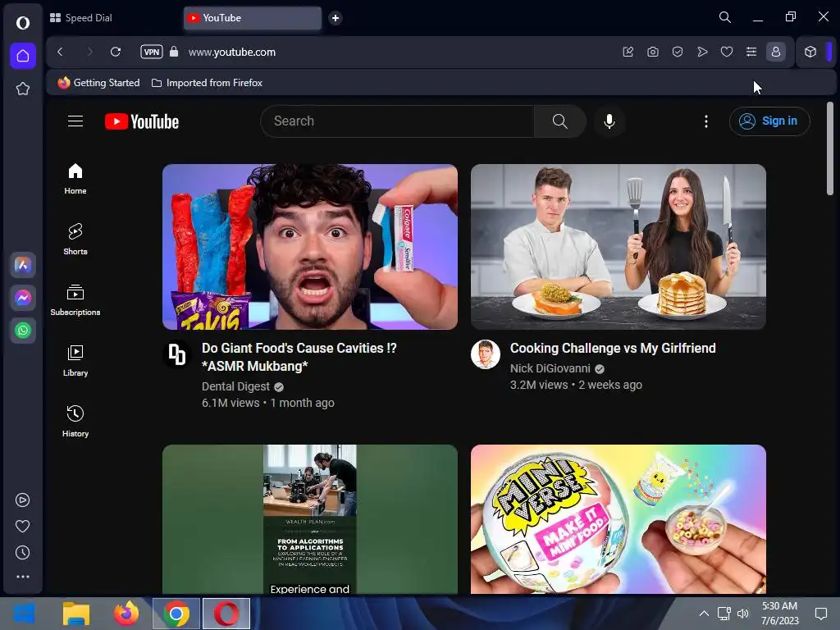840x630 pixels.
Task: Switch to Chrome in the taskbar
Action: click(176, 614)
